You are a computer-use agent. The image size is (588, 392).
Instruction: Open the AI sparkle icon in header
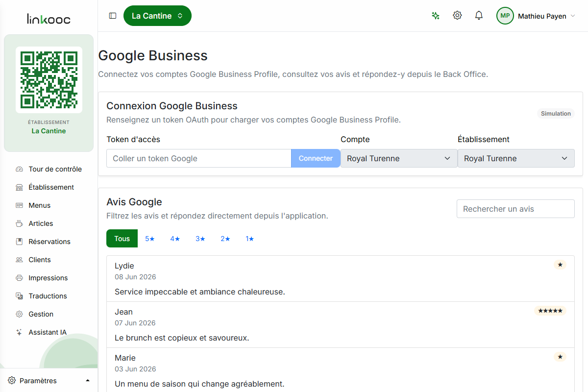point(436,16)
